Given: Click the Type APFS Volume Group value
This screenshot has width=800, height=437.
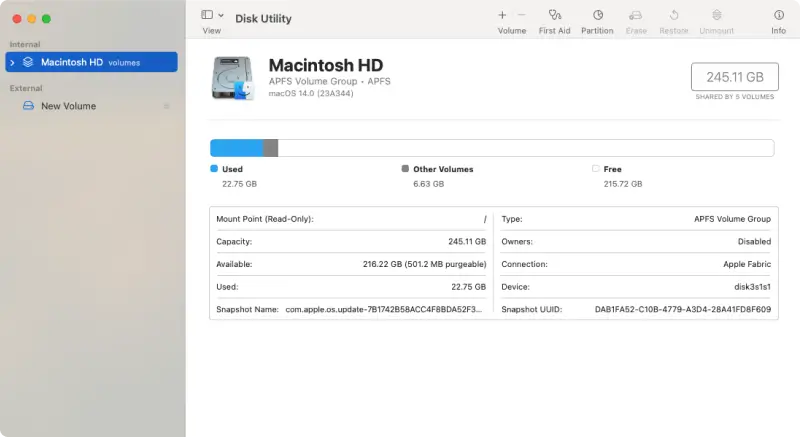Looking at the screenshot, I should (x=732, y=219).
